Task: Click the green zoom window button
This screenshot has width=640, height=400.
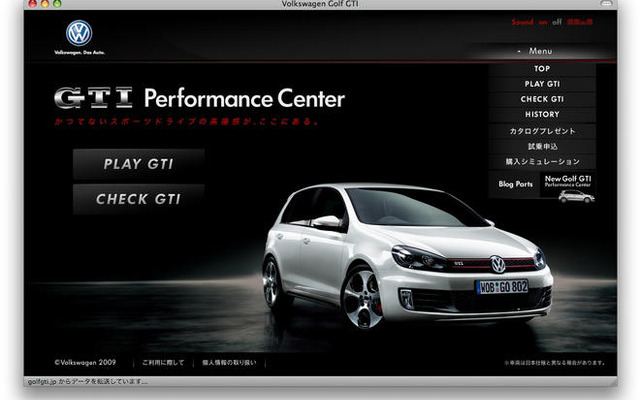Action: tap(57, 4)
